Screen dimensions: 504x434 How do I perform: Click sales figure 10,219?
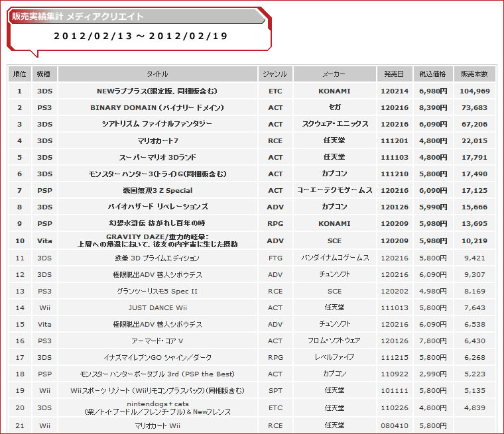click(474, 241)
